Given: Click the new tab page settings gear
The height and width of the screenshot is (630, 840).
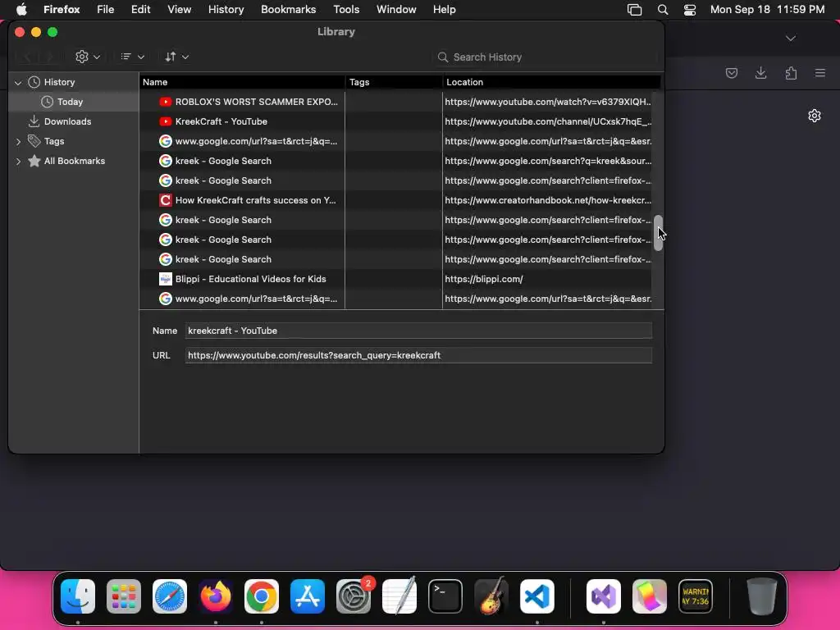Looking at the screenshot, I should tap(815, 116).
